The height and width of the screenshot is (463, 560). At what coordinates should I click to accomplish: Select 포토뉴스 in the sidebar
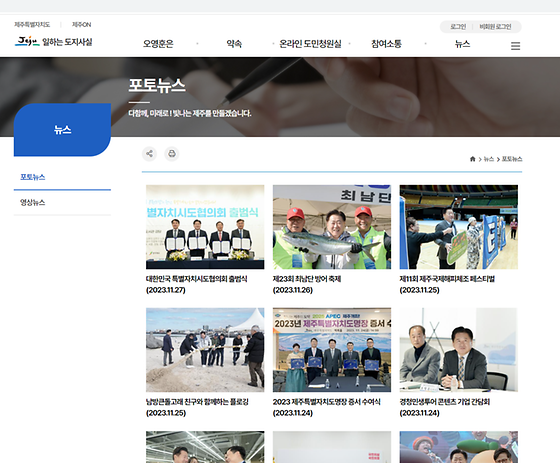[x=32, y=177]
